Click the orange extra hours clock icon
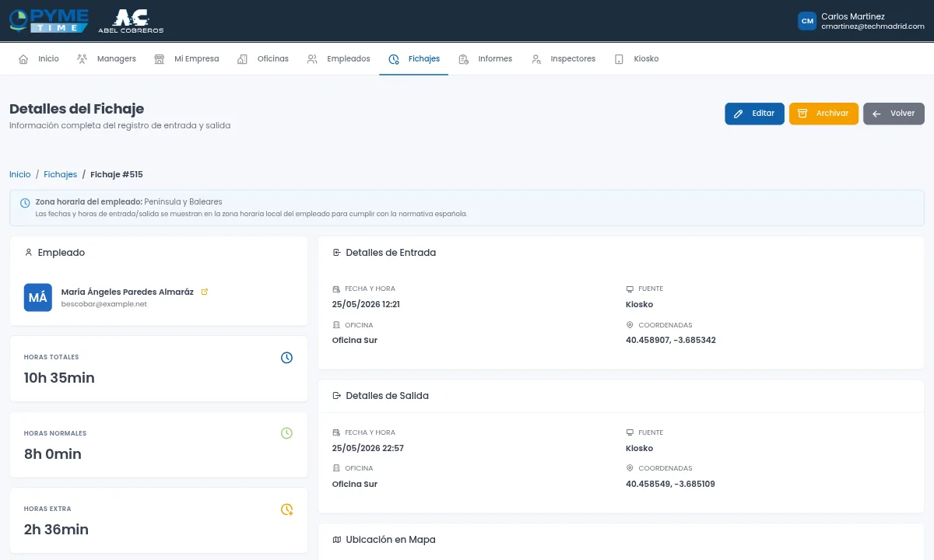The width and height of the screenshot is (934, 560). tap(286, 509)
